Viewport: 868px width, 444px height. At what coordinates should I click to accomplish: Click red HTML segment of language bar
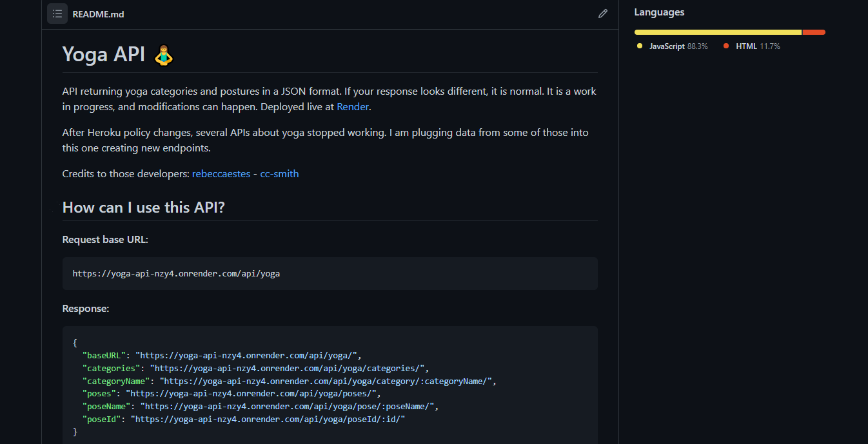tap(814, 32)
